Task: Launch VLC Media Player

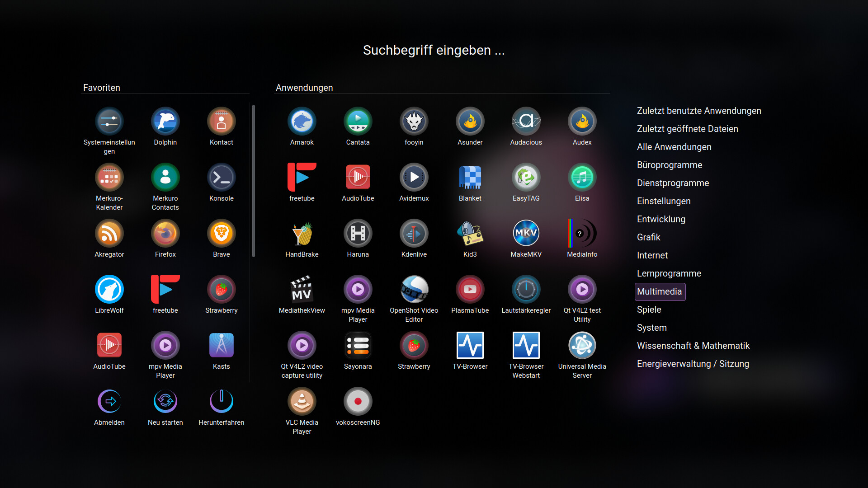Action: [x=302, y=410]
